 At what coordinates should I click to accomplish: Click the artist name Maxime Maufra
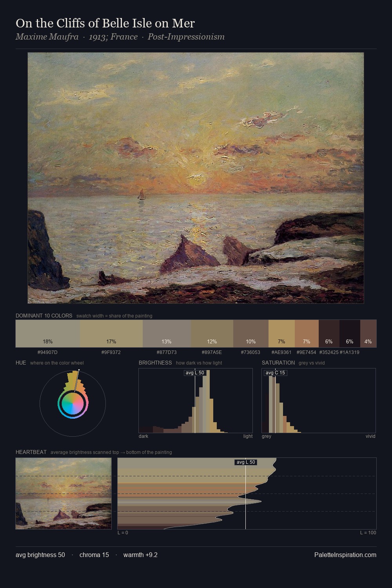tap(47, 37)
